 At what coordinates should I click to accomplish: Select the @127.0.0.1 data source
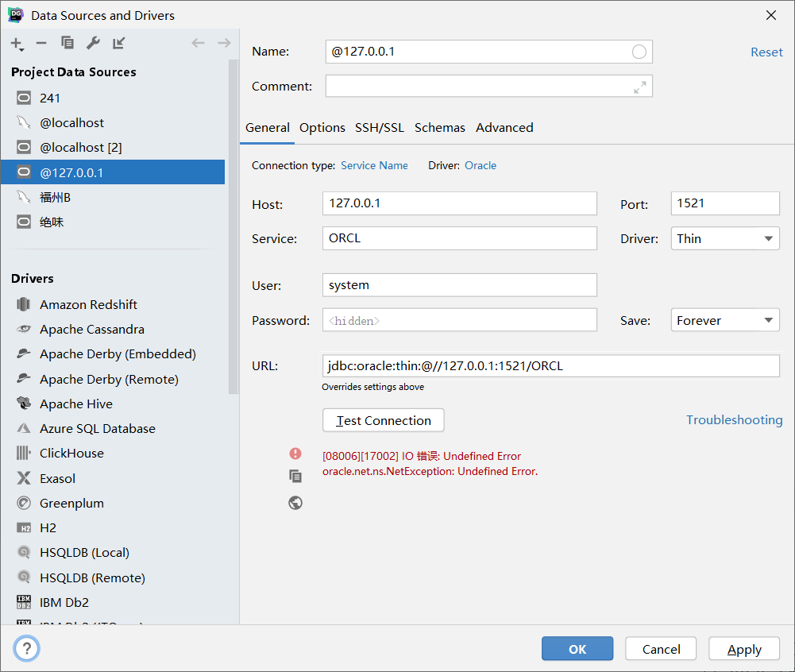coord(113,172)
